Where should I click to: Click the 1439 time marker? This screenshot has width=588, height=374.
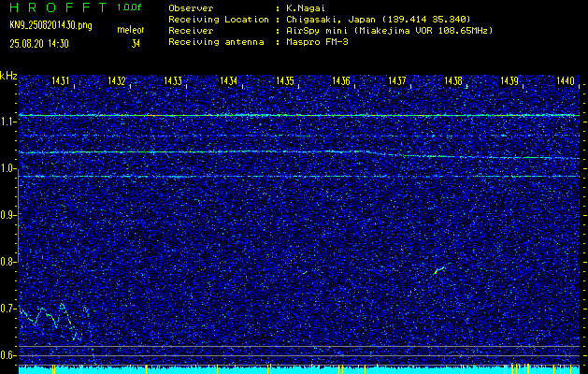[509, 80]
